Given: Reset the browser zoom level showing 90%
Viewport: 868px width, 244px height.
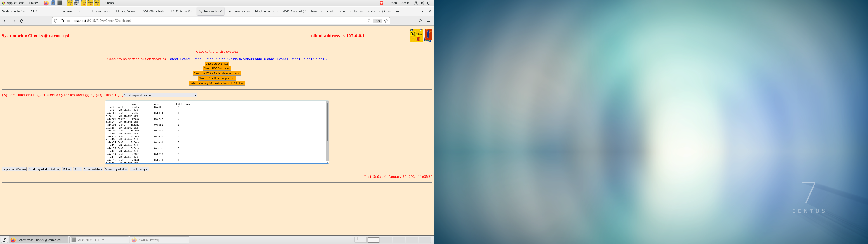Looking at the screenshot, I should (x=377, y=21).
